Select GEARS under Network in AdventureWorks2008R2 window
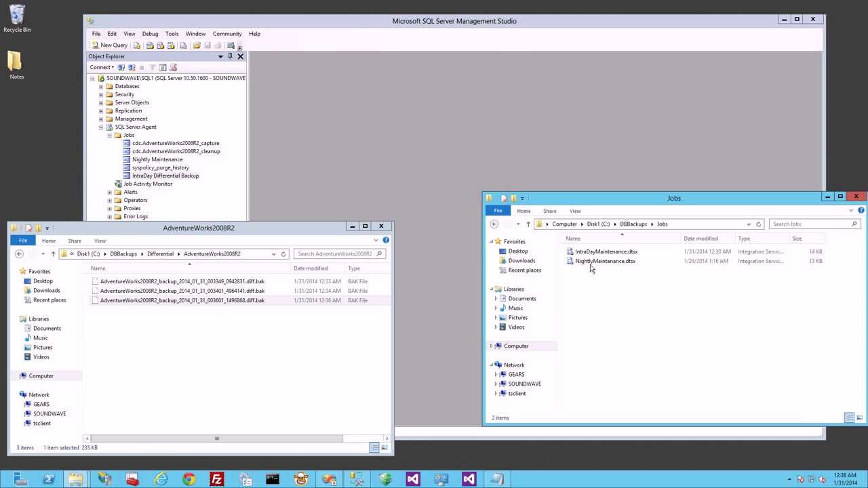Image resolution: width=868 pixels, height=488 pixels. point(41,404)
